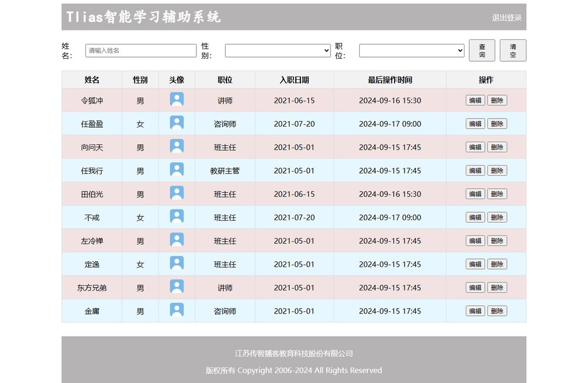
Task: Click 编辑 in the 向问天 row
Action: pos(475,147)
